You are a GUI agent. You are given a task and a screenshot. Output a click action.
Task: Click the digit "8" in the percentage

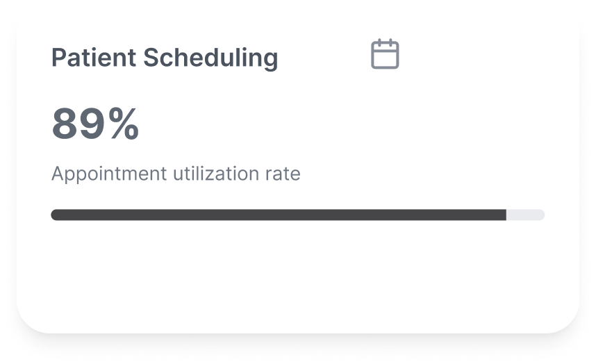65,124
